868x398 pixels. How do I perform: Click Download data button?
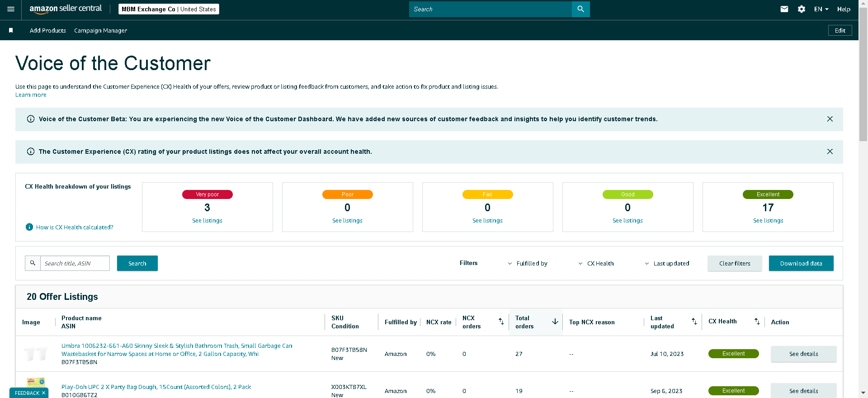[x=801, y=263]
